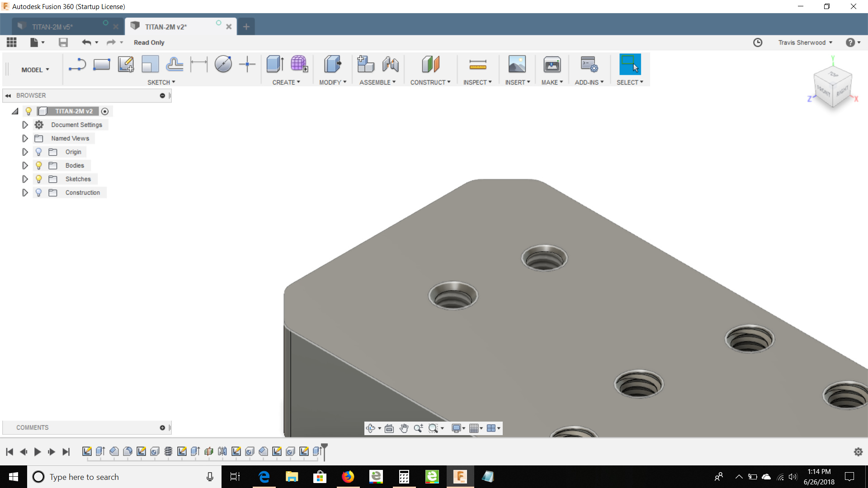
Task: Click the 3D Print make icon
Action: coord(552,64)
